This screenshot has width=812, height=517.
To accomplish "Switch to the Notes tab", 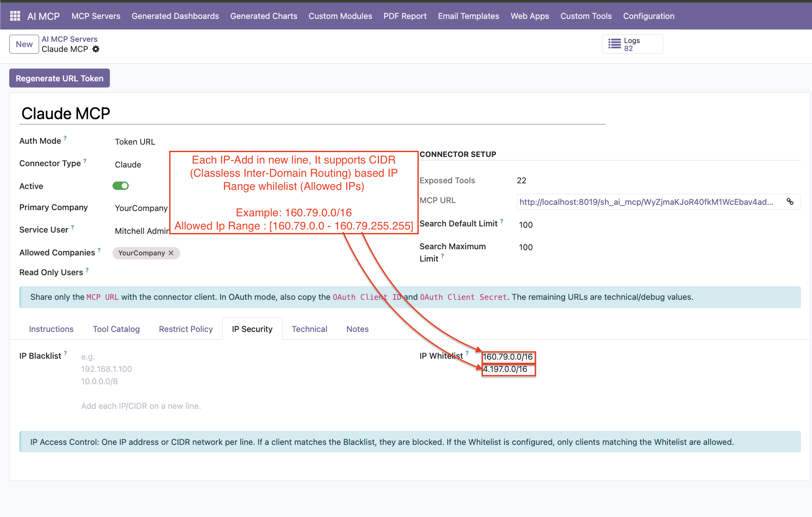I will 358,329.
